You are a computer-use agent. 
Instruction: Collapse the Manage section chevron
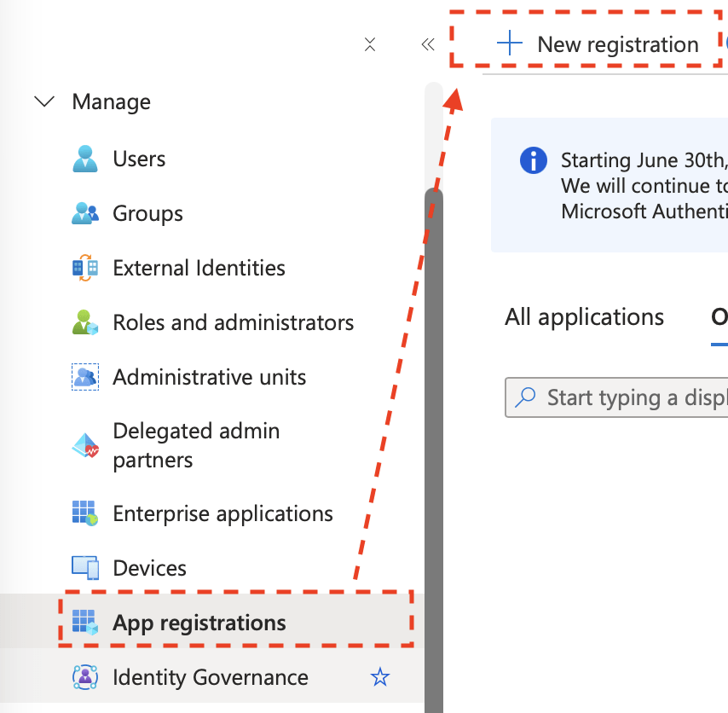pos(43,101)
